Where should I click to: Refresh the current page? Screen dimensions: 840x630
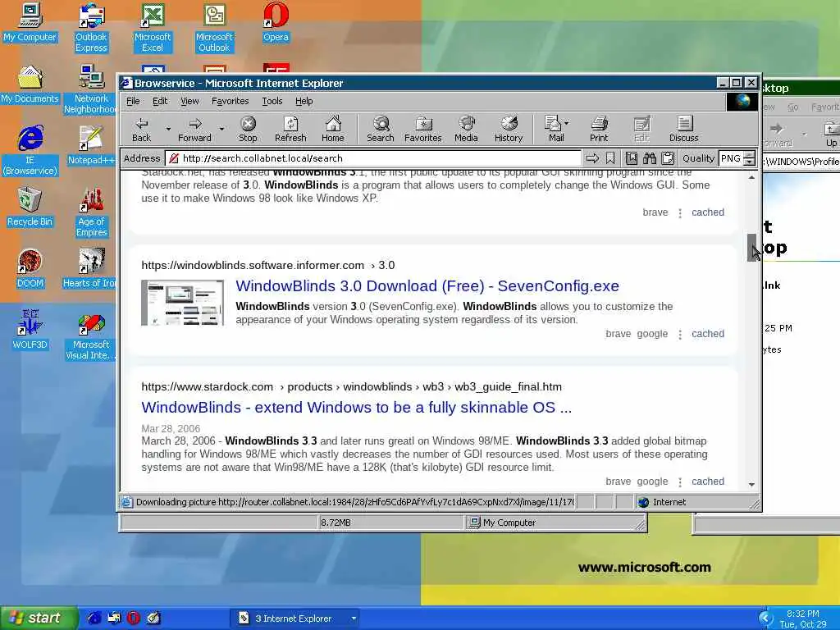point(290,129)
